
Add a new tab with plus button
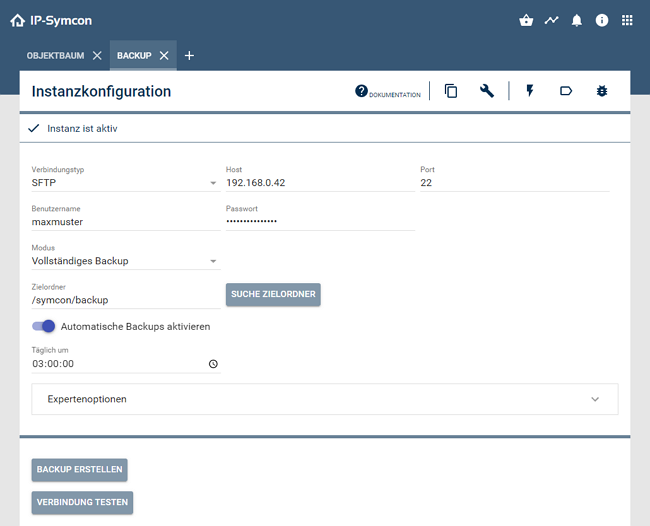pos(190,55)
